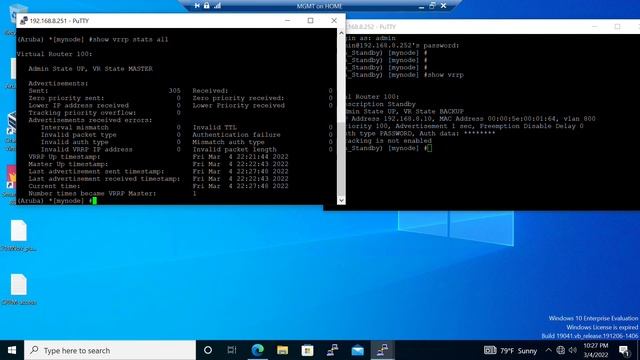This screenshot has height=360, width=640.
Task: Click scroll down arrow in 192.168.8.251 PuTTY
Action: pos(341,200)
